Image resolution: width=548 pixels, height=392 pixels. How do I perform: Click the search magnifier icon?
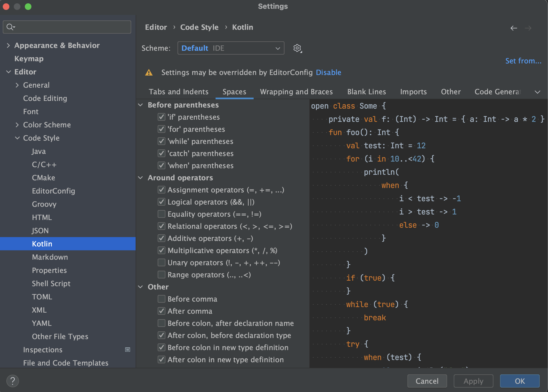tap(10, 27)
